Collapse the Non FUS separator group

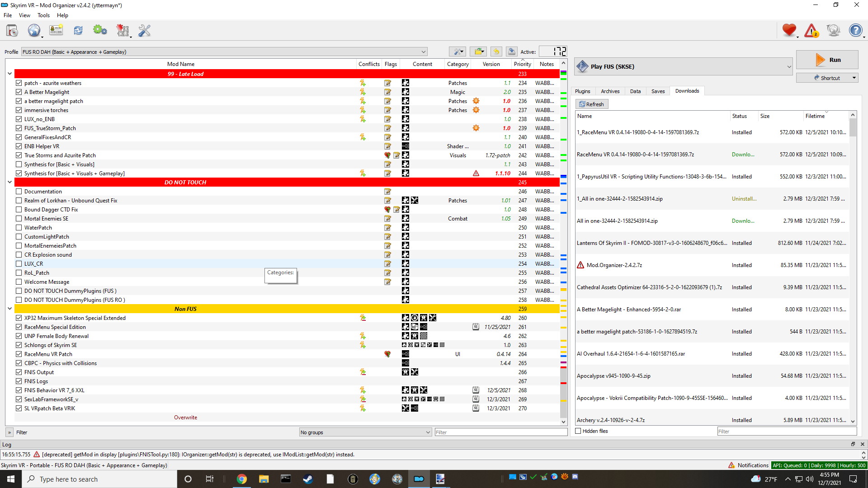tap(9, 309)
